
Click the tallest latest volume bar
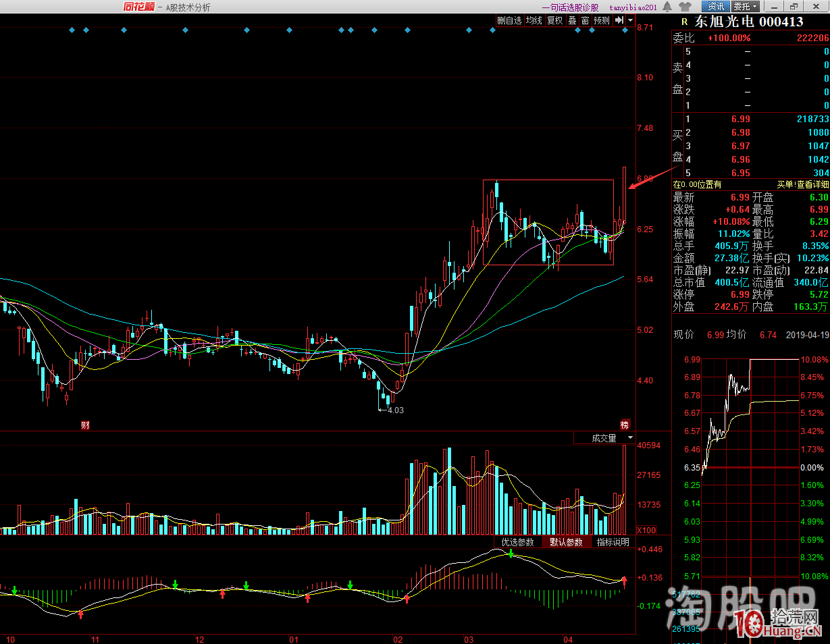point(625,489)
